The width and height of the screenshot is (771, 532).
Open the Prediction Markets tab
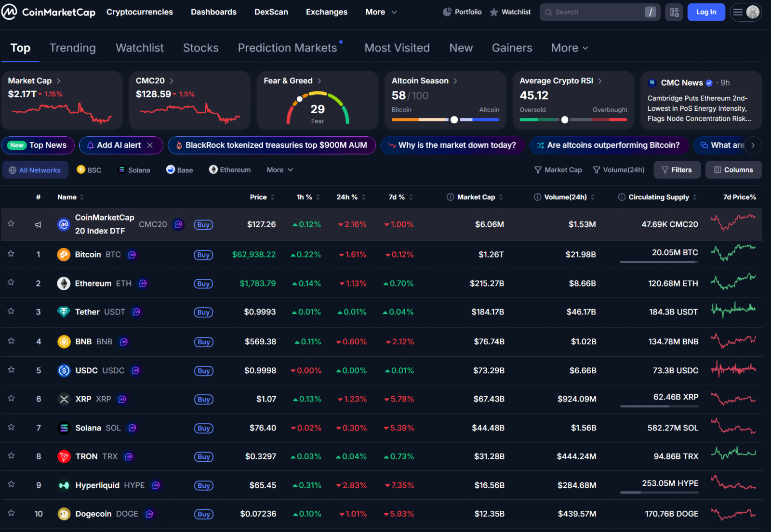(x=288, y=48)
